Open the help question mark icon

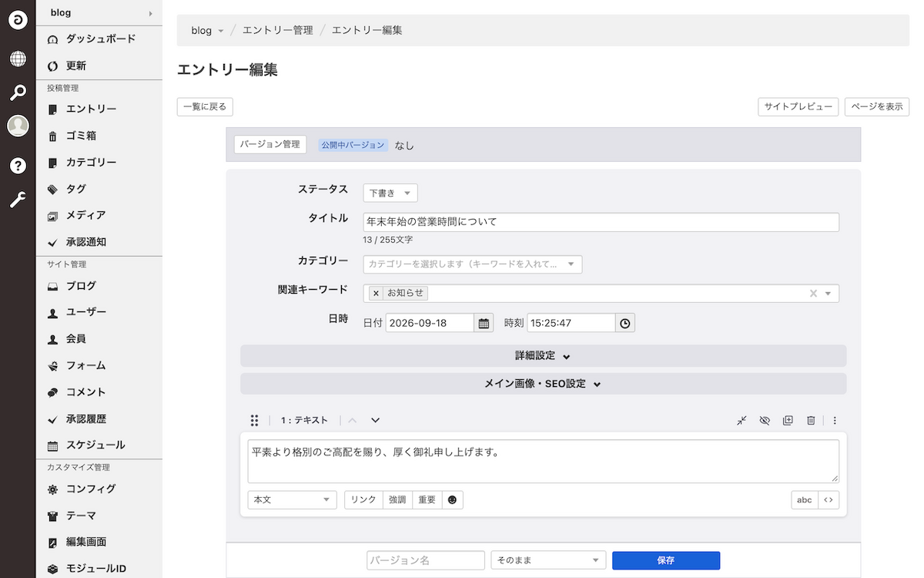[x=18, y=166]
